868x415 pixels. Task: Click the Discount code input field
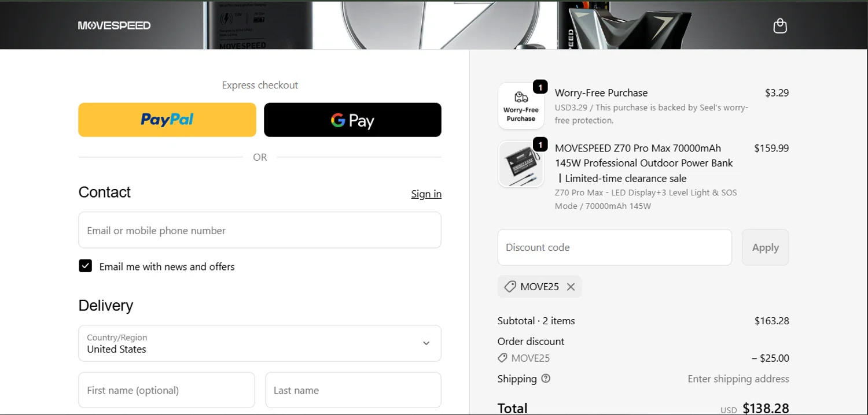coord(615,247)
